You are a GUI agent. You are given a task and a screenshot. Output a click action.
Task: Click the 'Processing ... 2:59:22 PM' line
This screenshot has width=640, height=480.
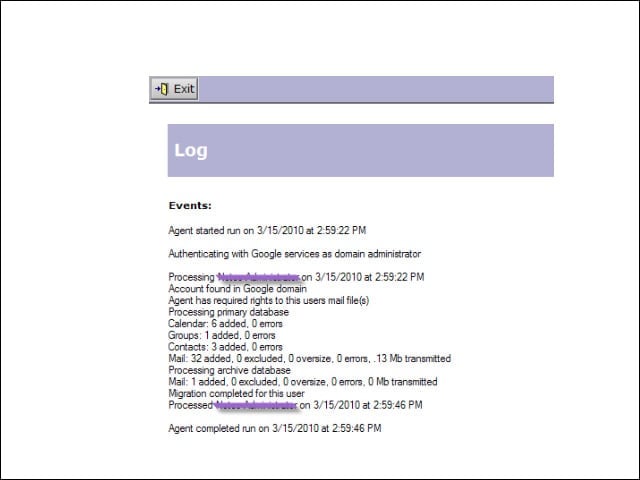tap(296, 277)
